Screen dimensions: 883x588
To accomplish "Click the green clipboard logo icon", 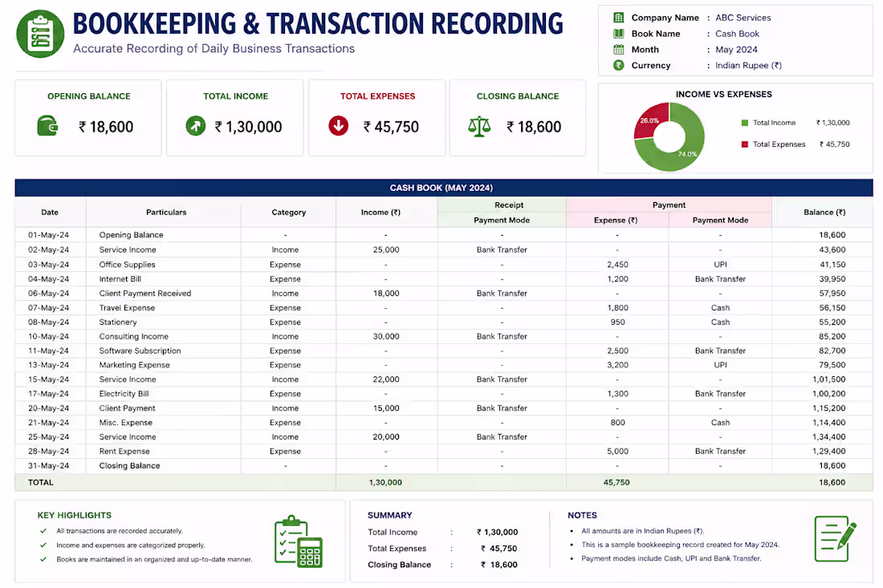I will click(40, 34).
